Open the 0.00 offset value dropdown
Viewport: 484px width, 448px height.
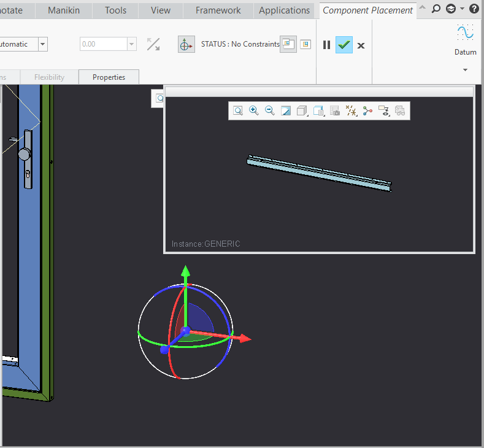(x=131, y=44)
